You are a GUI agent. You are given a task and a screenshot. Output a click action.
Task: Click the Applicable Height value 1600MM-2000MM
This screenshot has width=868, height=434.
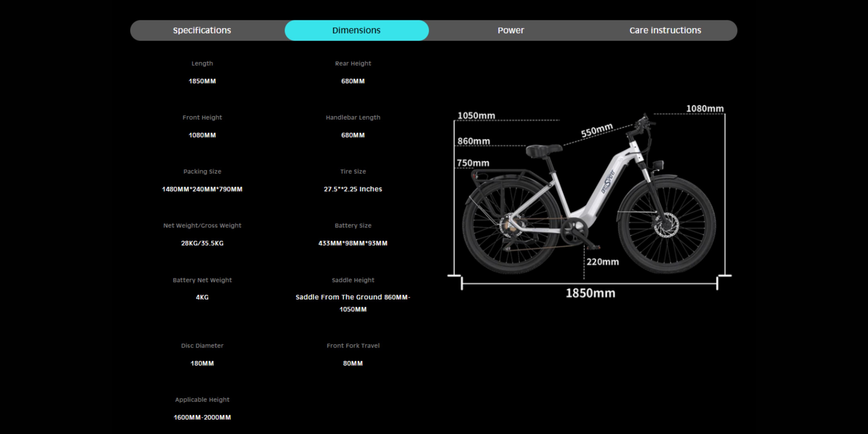(202, 417)
